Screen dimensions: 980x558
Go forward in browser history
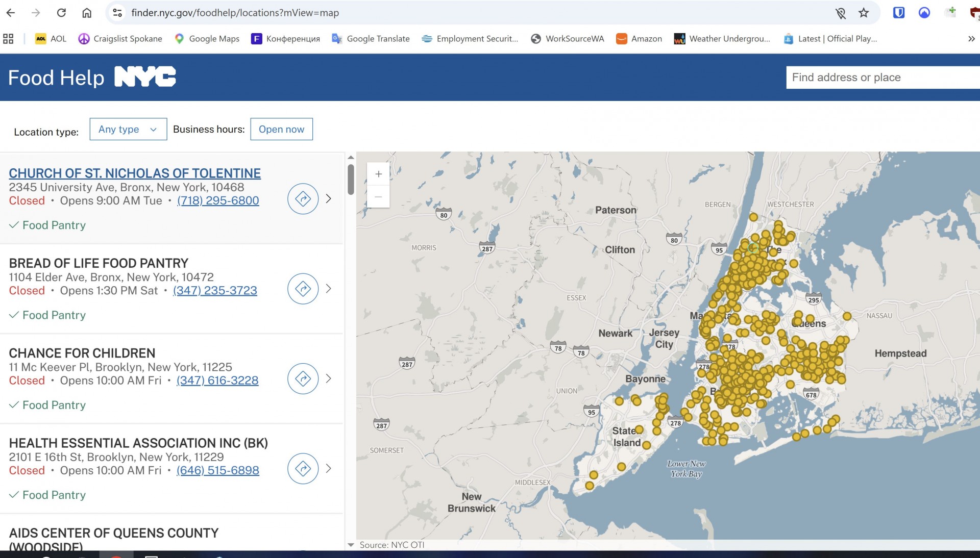pyautogui.click(x=36, y=13)
